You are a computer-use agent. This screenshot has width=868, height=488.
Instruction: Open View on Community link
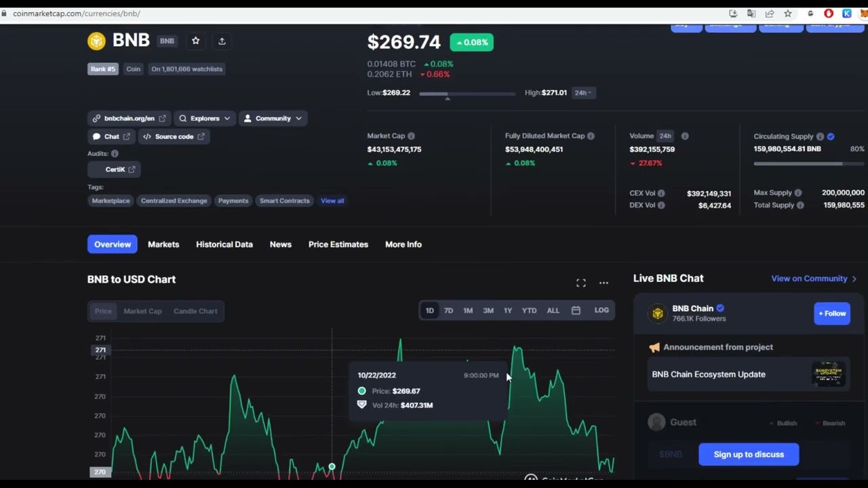[814, 279]
